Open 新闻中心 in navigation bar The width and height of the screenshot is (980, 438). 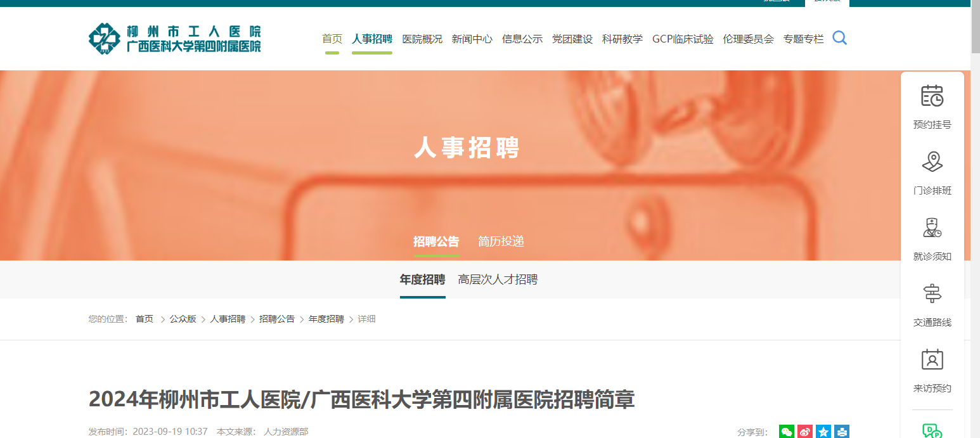[472, 39]
